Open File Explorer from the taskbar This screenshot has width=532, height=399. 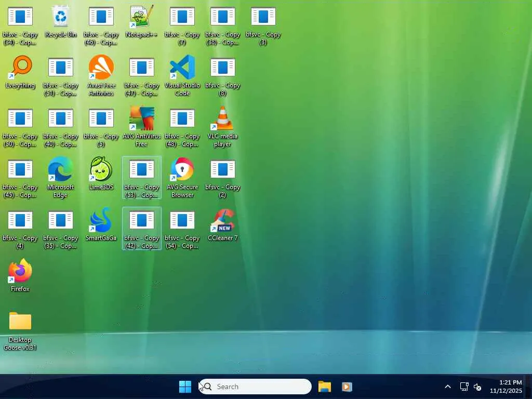pyautogui.click(x=324, y=387)
